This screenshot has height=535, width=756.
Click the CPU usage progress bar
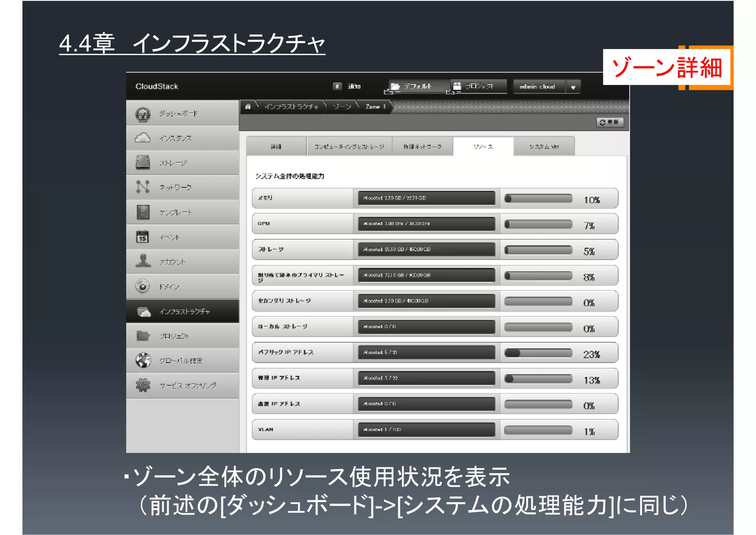pos(538,224)
